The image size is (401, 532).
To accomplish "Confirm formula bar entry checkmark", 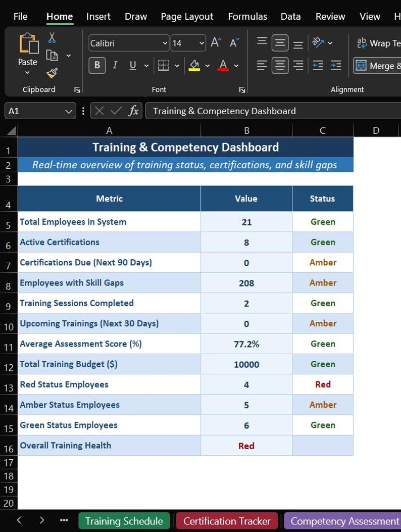I will tap(116, 111).
